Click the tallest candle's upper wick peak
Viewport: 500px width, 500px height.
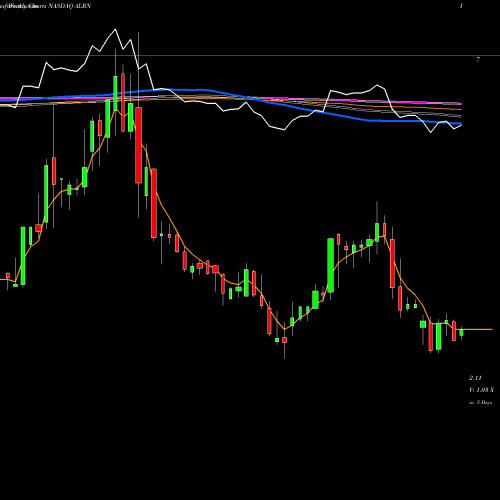[x=138, y=33]
